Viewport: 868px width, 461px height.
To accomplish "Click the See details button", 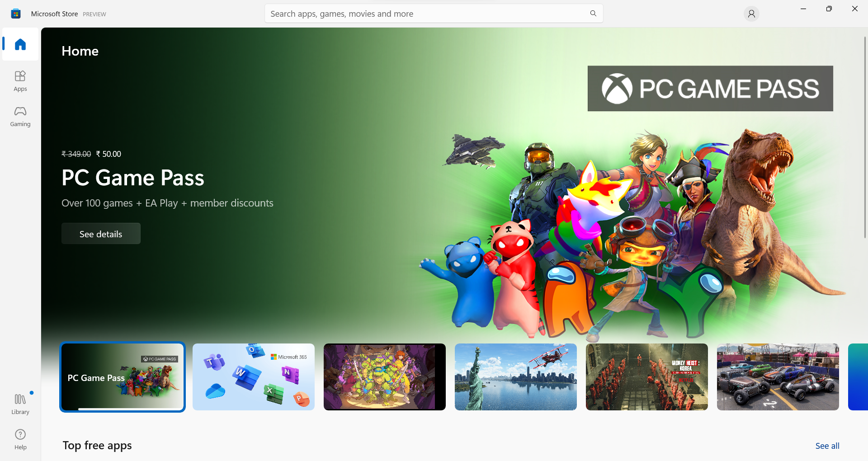I will (101, 234).
